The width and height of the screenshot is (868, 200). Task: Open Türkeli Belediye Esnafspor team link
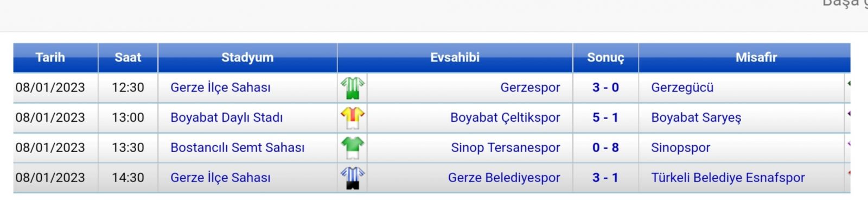point(728,177)
